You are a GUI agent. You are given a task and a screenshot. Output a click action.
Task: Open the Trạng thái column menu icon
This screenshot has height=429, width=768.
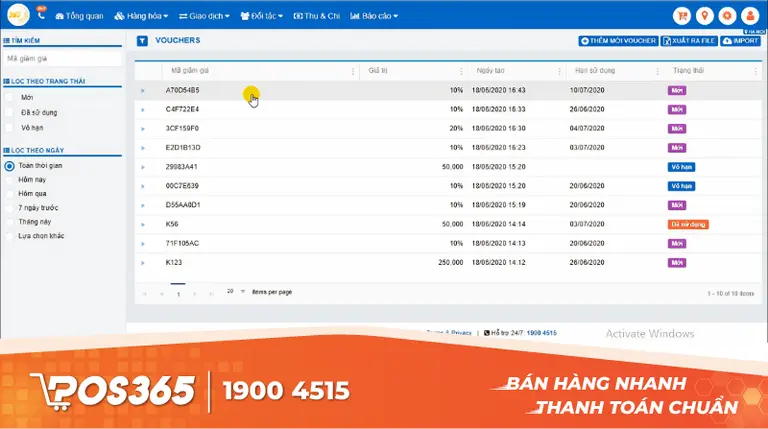tap(755, 72)
